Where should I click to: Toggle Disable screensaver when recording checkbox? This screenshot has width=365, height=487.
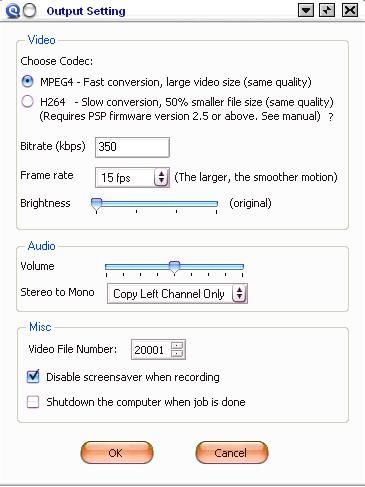pyautogui.click(x=33, y=377)
